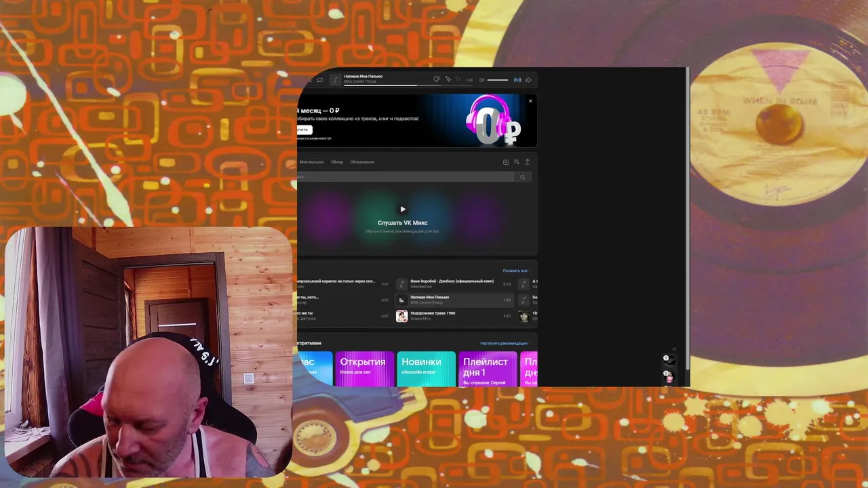Click the white subscribe button on banner
The width and height of the screenshot is (868, 488).
click(x=303, y=129)
